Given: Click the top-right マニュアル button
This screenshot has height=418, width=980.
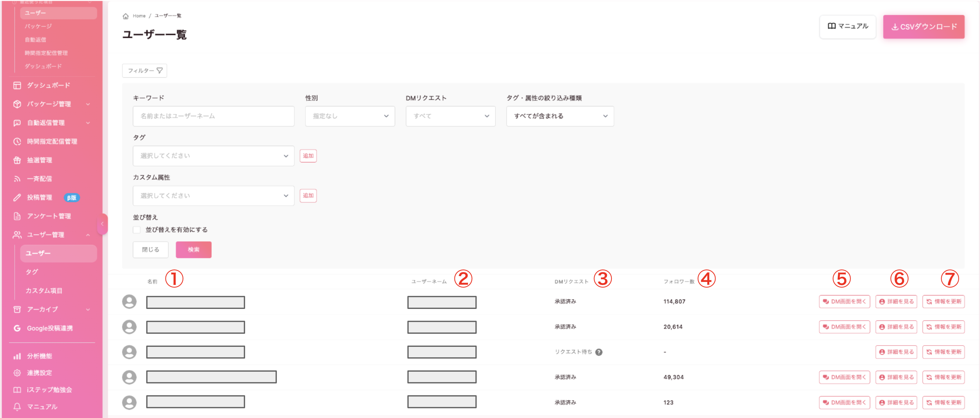Looking at the screenshot, I should [848, 26].
